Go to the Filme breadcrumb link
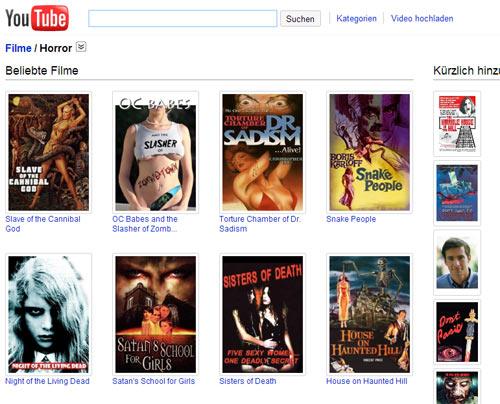The image size is (500, 404). [x=18, y=48]
